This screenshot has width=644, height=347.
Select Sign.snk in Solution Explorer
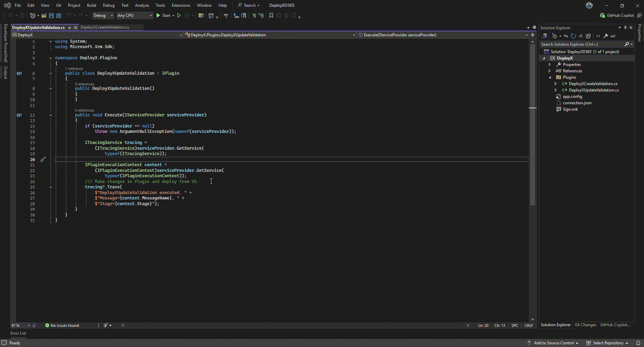(570, 109)
